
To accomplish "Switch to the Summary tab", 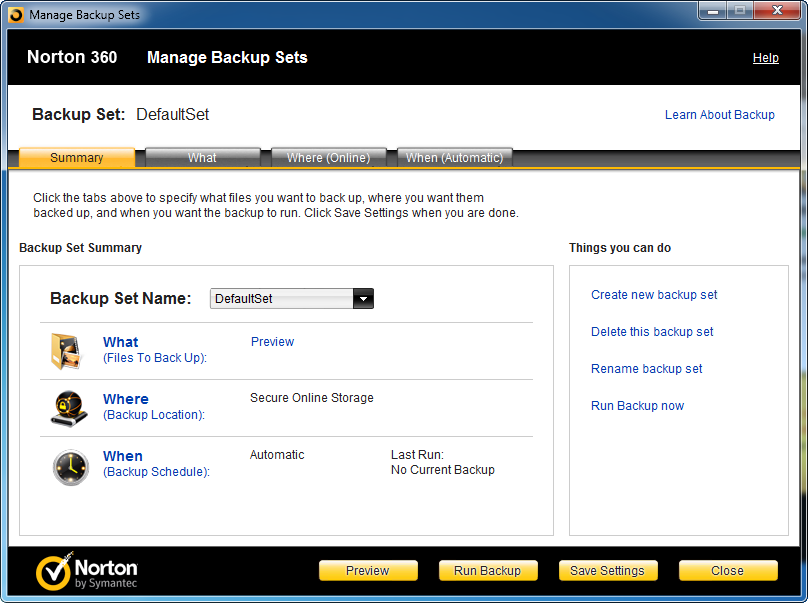I will tap(77, 158).
